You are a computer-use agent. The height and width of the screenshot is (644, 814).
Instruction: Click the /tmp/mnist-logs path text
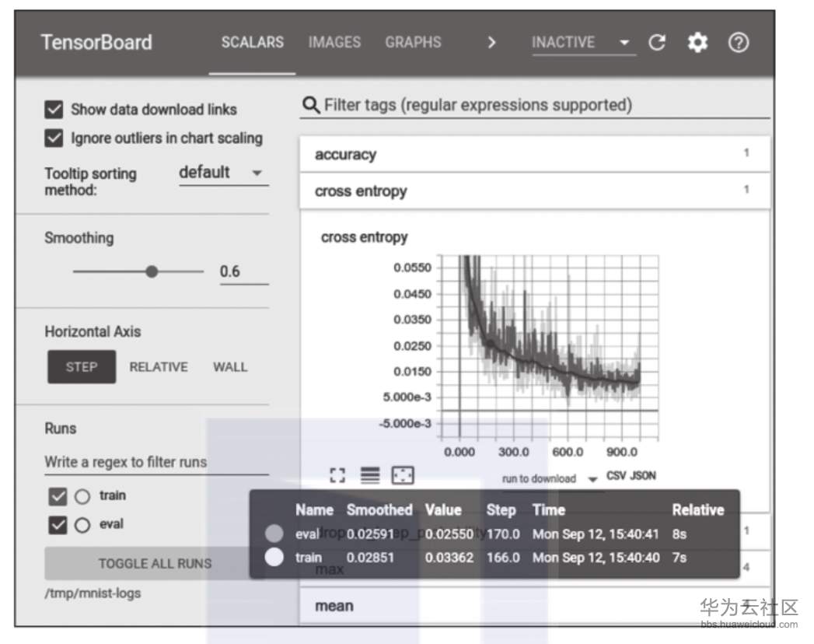coord(93,593)
